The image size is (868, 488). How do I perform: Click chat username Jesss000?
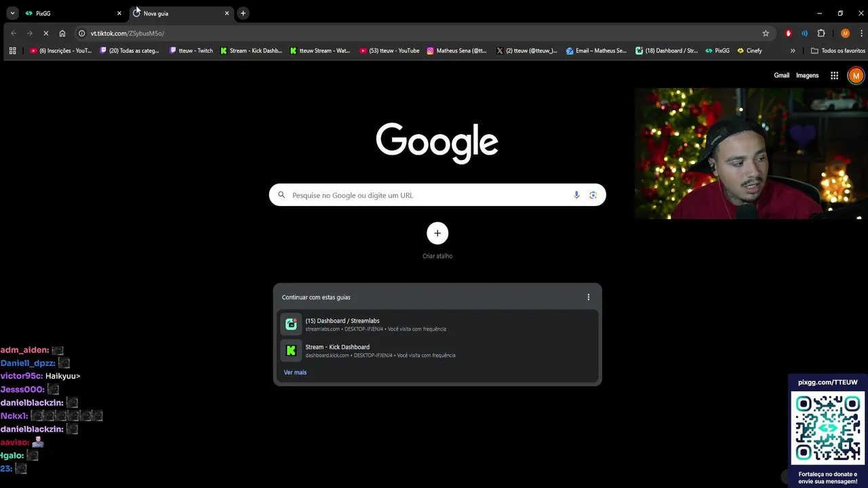(22, 390)
